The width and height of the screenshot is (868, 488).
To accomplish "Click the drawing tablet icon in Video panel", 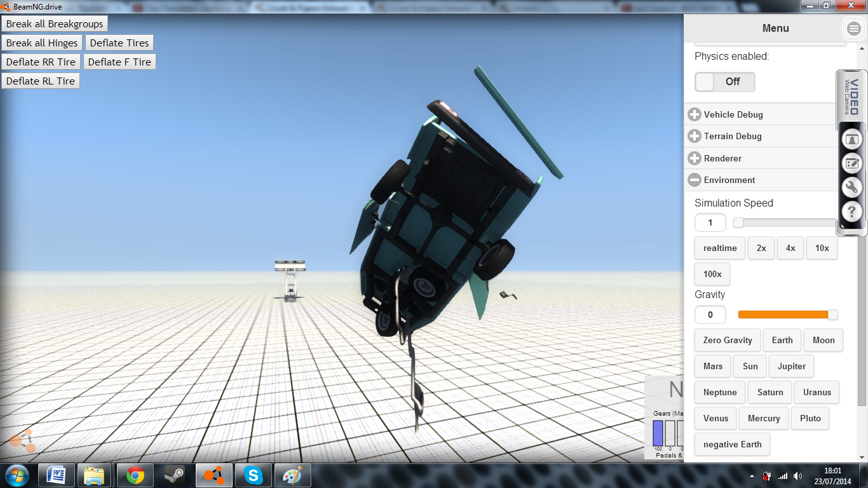I will pos(851,163).
